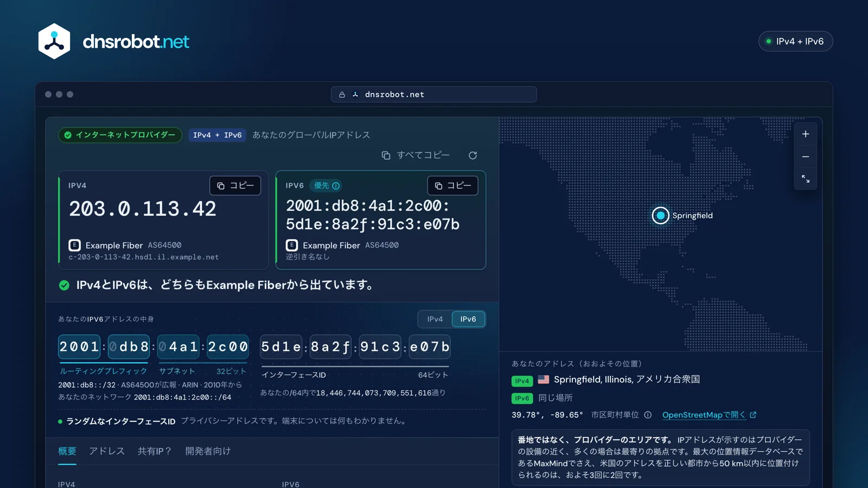Click the IPv4 + IPv6 status pill at top right
868x488 pixels.
tap(795, 41)
